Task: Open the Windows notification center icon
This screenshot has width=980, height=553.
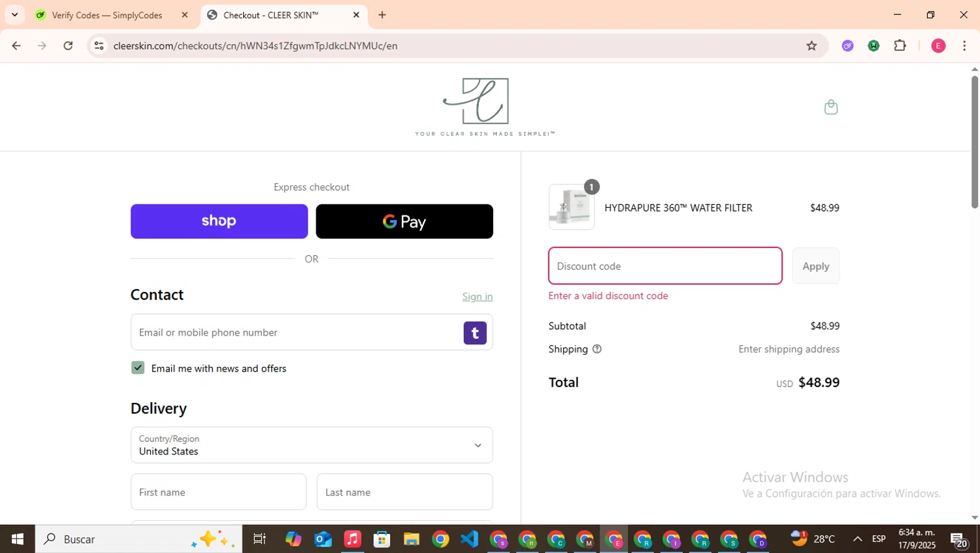Action: 959,539
